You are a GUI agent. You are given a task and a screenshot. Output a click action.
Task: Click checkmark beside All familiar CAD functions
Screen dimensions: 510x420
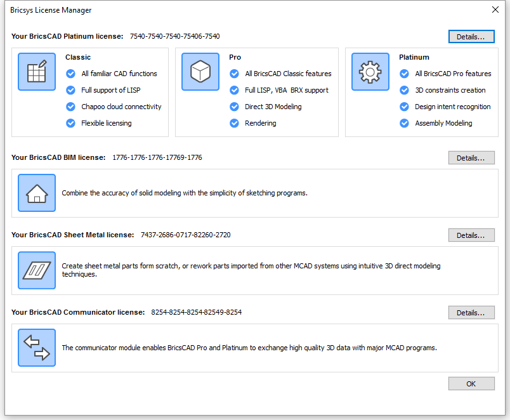[x=70, y=74]
